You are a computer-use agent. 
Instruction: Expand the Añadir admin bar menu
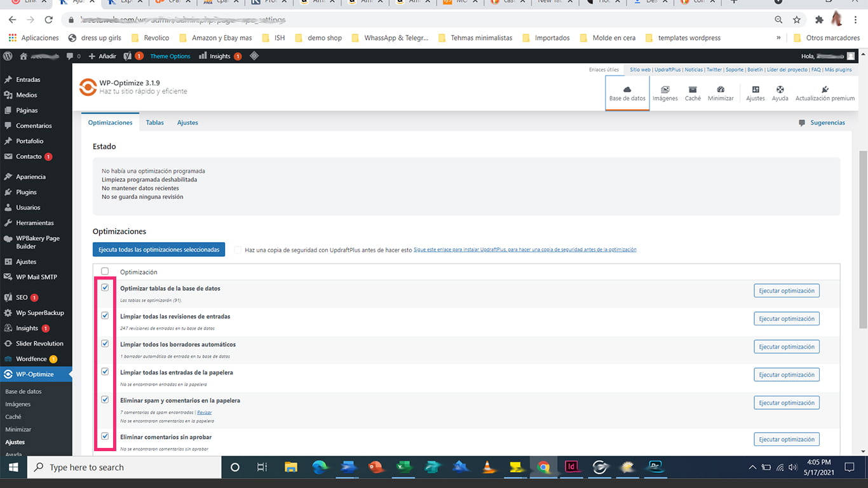pyautogui.click(x=102, y=56)
